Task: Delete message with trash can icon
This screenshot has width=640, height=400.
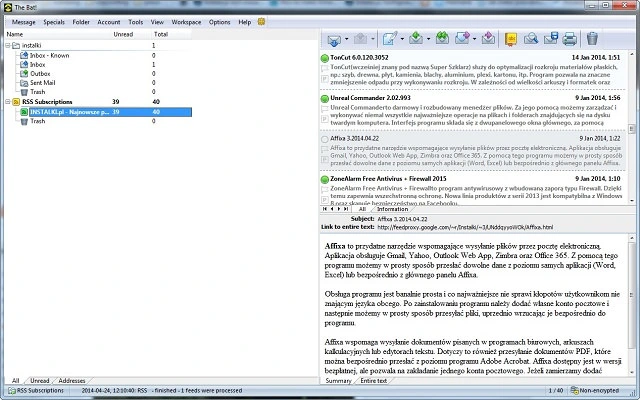Action: point(592,39)
